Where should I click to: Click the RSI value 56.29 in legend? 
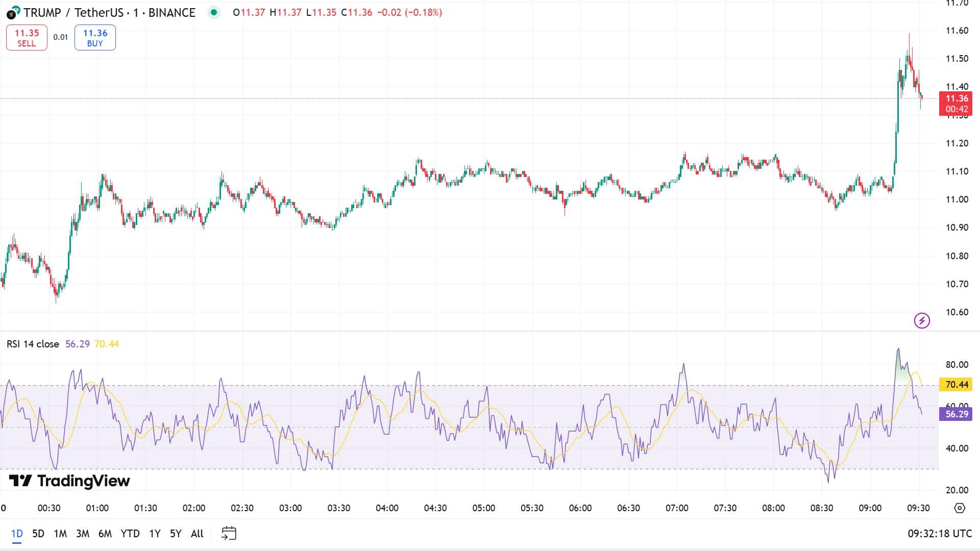pos(78,344)
